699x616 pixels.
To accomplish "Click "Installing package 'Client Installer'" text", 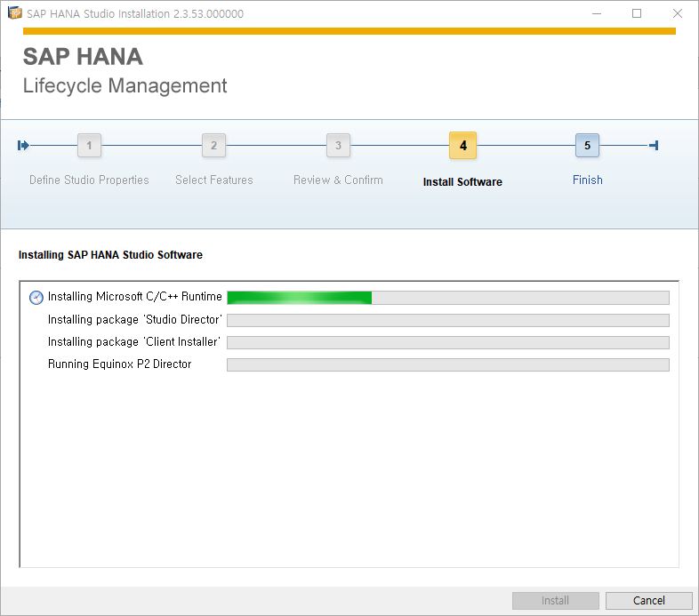I will tap(134, 342).
